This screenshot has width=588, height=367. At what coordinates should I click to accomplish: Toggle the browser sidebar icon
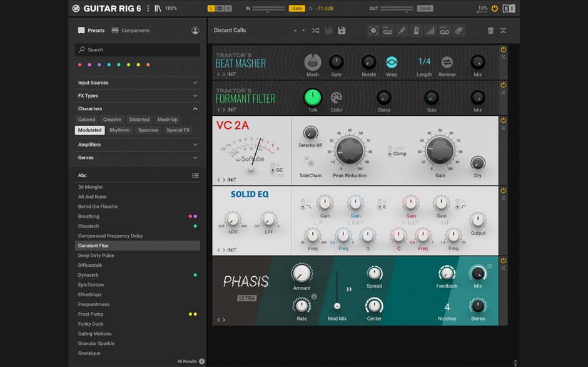coord(158,8)
